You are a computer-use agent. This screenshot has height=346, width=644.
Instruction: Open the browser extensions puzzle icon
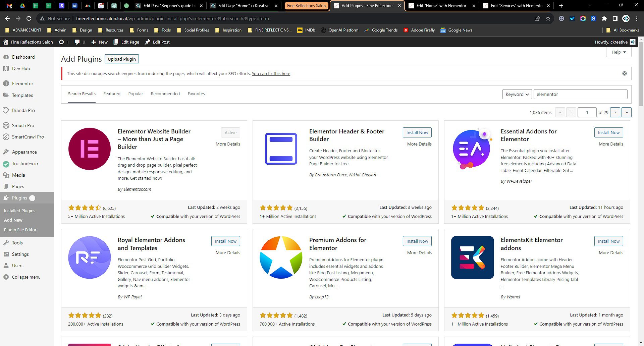(x=604, y=18)
